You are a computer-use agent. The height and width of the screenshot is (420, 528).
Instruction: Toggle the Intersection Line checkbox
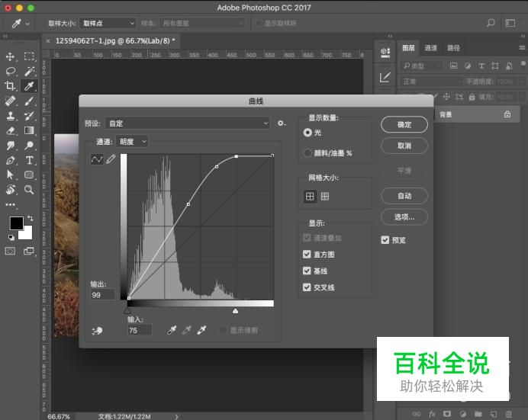(307, 287)
